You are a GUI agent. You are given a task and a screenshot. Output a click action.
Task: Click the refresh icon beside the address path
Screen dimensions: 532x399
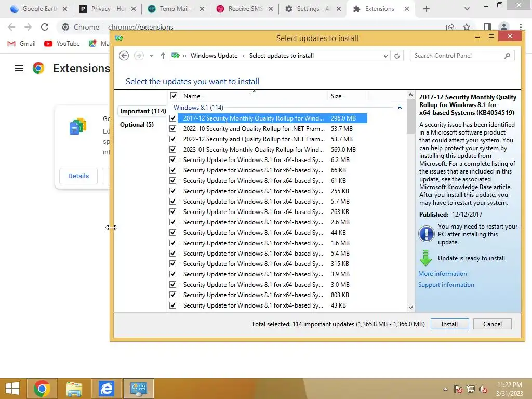pyautogui.click(x=397, y=56)
